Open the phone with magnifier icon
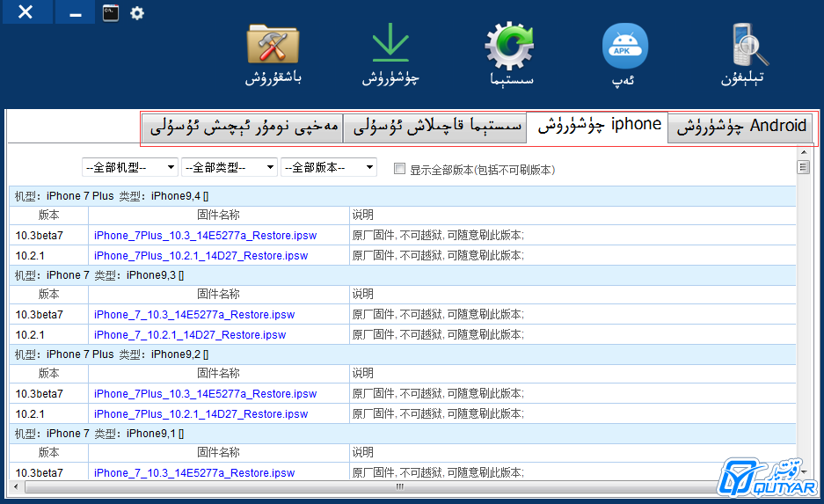The width and height of the screenshot is (824, 504). tap(750, 45)
